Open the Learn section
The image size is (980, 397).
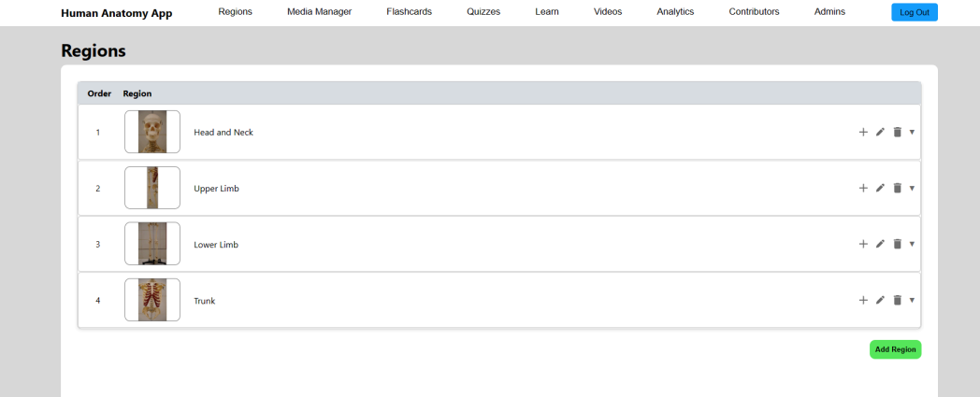coord(547,12)
